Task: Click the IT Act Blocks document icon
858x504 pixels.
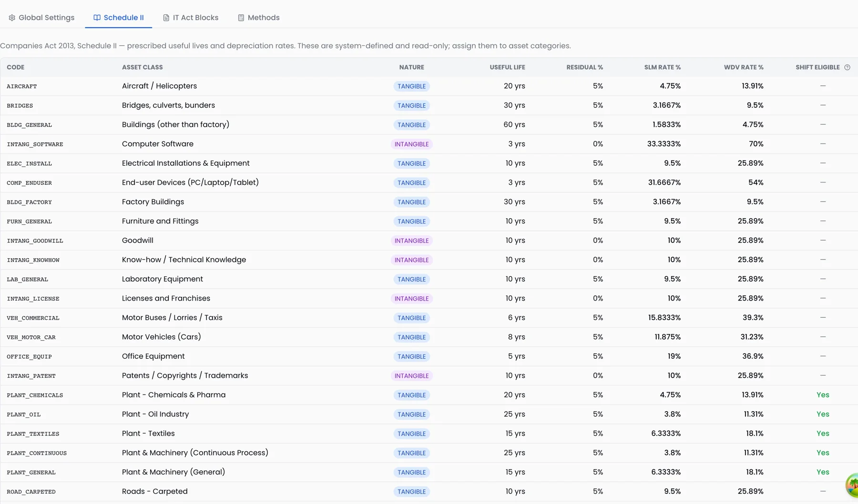Action: click(x=166, y=18)
